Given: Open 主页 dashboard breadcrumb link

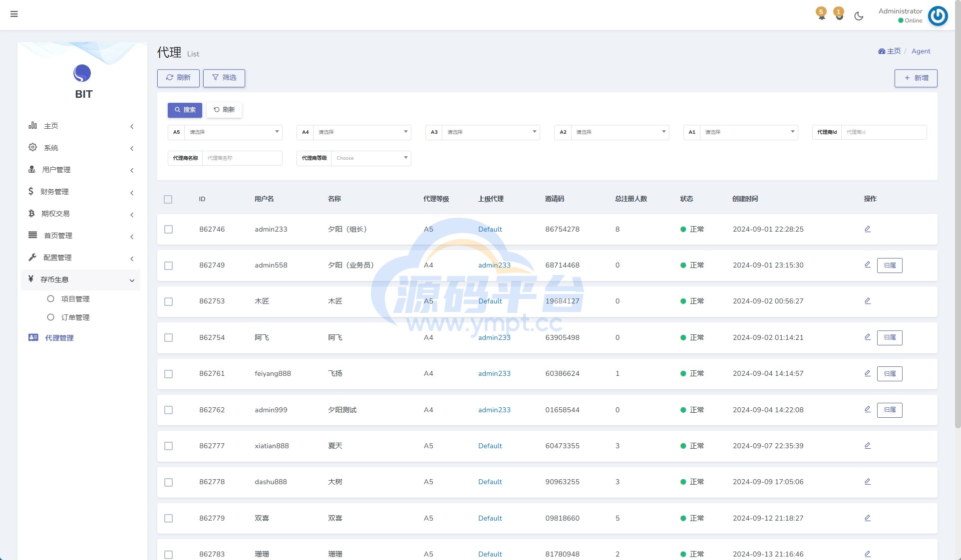Looking at the screenshot, I should click(890, 51).
